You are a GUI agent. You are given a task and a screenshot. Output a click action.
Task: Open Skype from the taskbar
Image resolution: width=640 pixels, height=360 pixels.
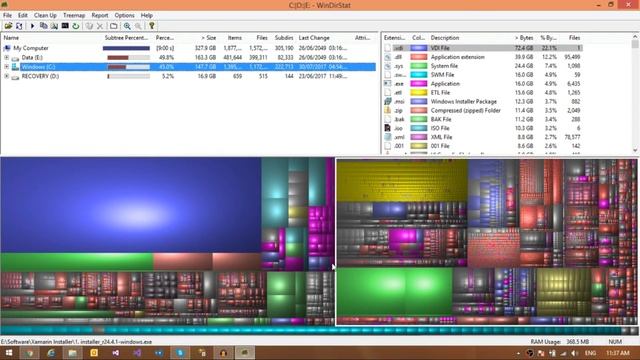[x=180, y=353]
